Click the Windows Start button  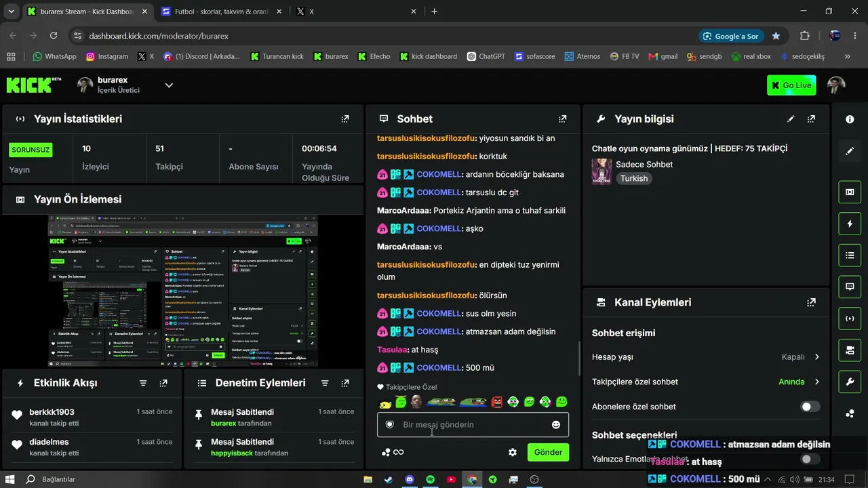[10, 479]
